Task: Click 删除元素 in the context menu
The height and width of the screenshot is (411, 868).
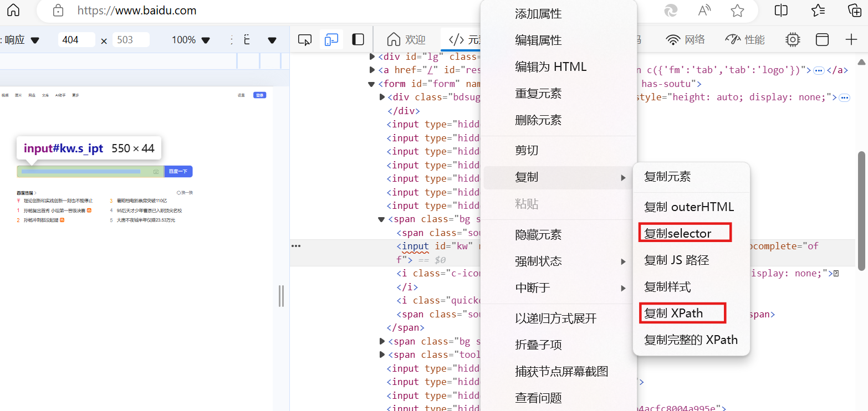Action: click(x=538, y=120)
